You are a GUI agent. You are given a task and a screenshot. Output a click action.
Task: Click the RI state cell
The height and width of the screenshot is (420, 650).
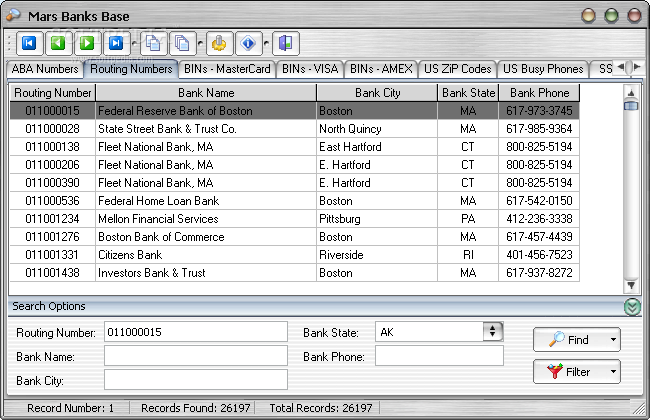(x=468, y=255)
